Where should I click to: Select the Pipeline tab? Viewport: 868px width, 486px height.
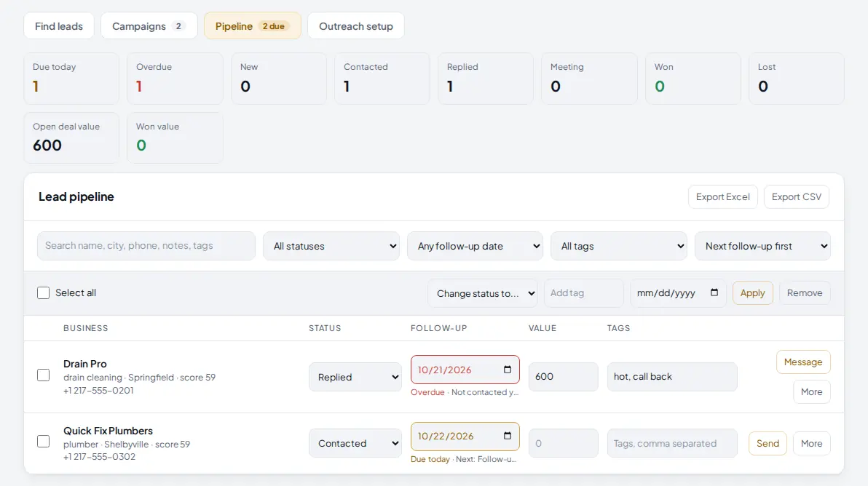[253, 26]
